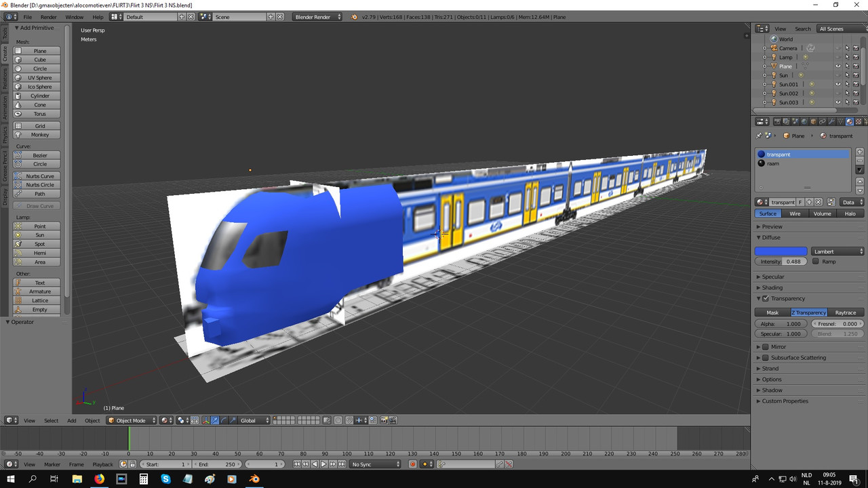Open the Window menu
The height and width of the screenshot is (488, 868).
pyautogui.click(x=74, y=17)
